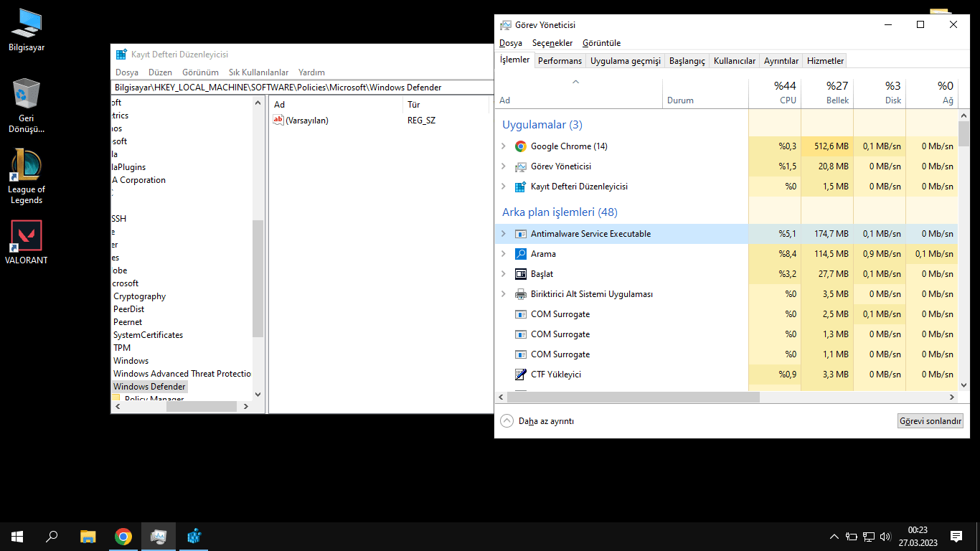This screenshot has width=980, height=551.
Task: Open Google Chrome from taskbar
Action: pos(123,537)
